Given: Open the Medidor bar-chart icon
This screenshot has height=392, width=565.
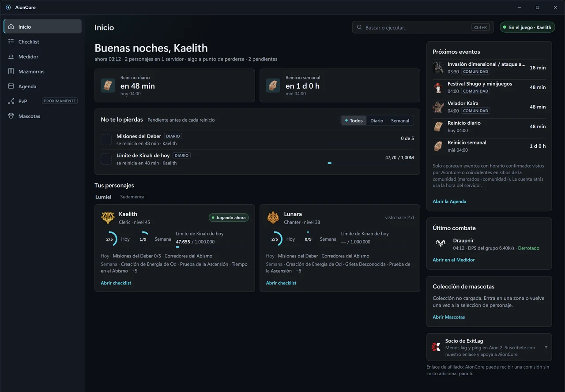Looking at the screenshot, I should pyautogui.click(x=11, y=56).
